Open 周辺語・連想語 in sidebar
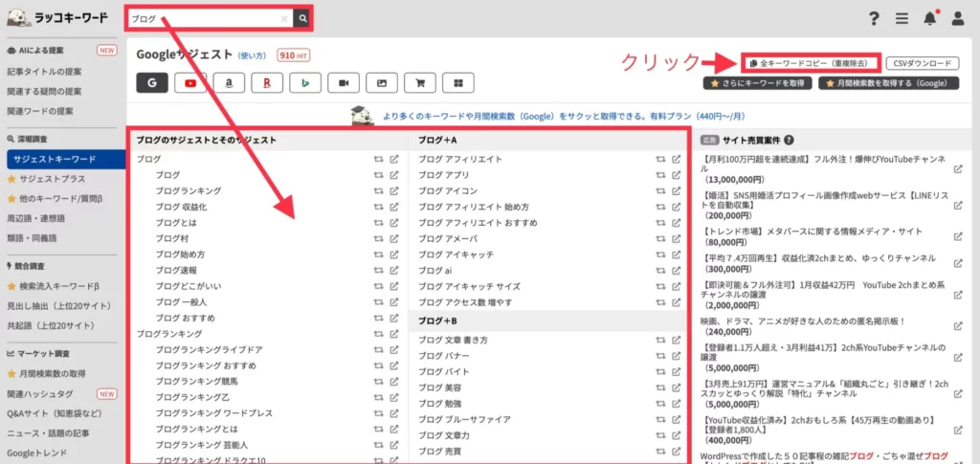Viewport: 980px width, 464px height. click(x=36, y=218)
